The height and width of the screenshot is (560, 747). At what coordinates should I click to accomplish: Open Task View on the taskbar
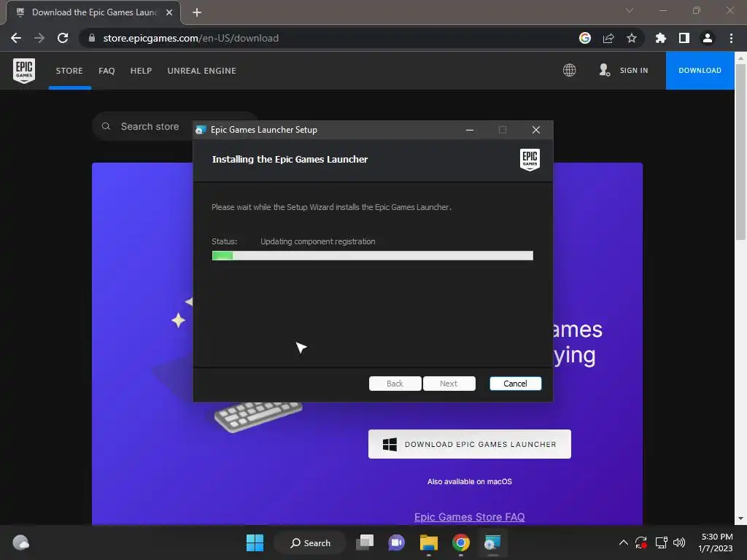365,542
